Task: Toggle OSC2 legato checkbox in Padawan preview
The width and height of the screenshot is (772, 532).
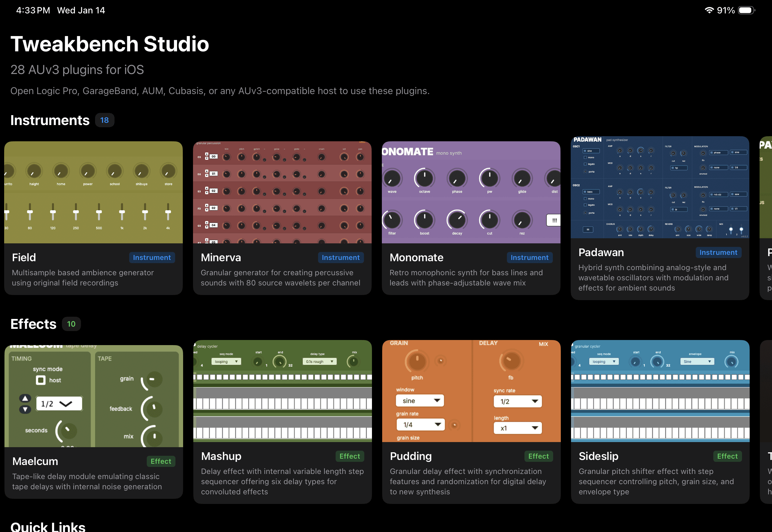Action: tap(585, 205)
